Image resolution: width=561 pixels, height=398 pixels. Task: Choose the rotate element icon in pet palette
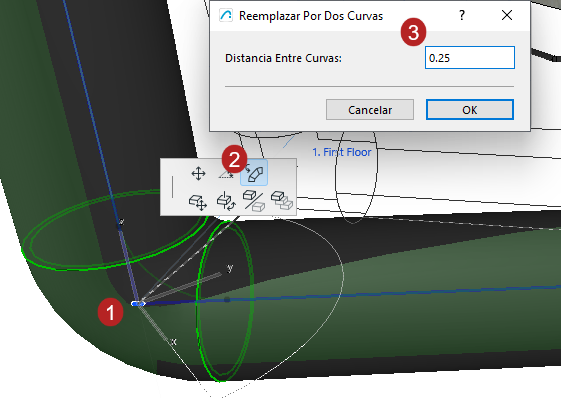pos(226,201)
